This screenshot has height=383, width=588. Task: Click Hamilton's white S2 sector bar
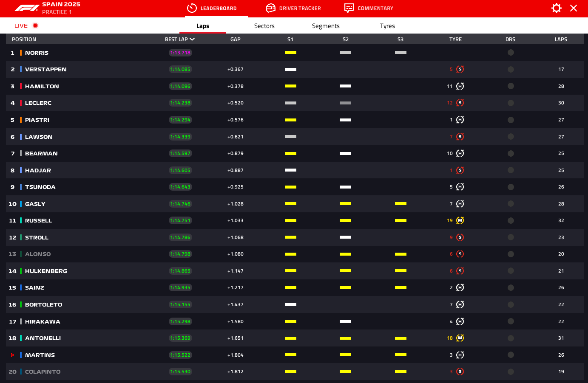345,86
